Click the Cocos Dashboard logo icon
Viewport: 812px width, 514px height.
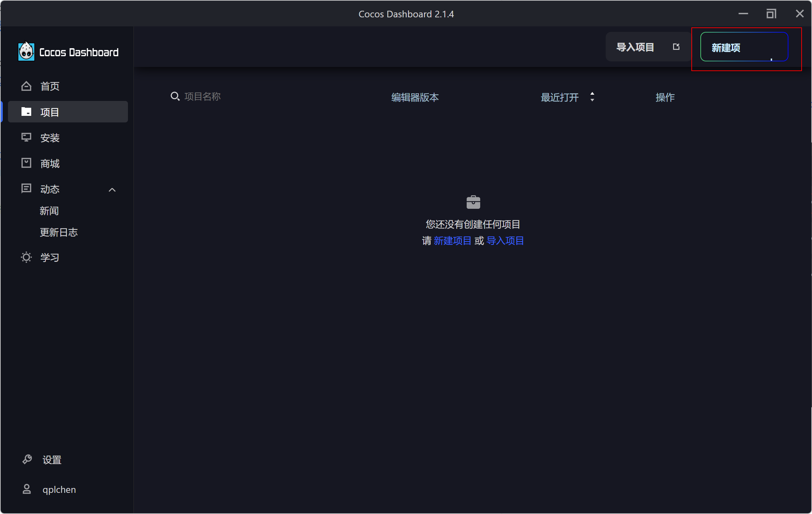pyautogui.click(x=26, y=52)
